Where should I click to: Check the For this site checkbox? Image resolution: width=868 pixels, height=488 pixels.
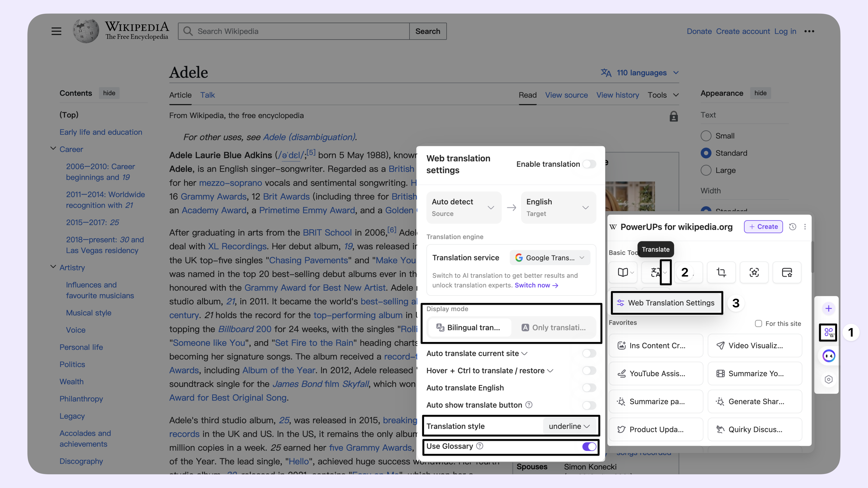coord(758,323)
